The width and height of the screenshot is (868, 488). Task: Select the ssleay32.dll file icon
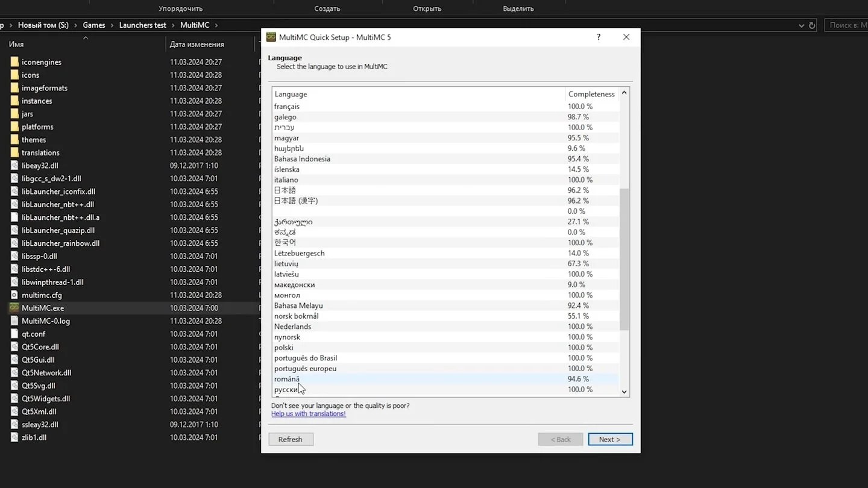(14, 425)
